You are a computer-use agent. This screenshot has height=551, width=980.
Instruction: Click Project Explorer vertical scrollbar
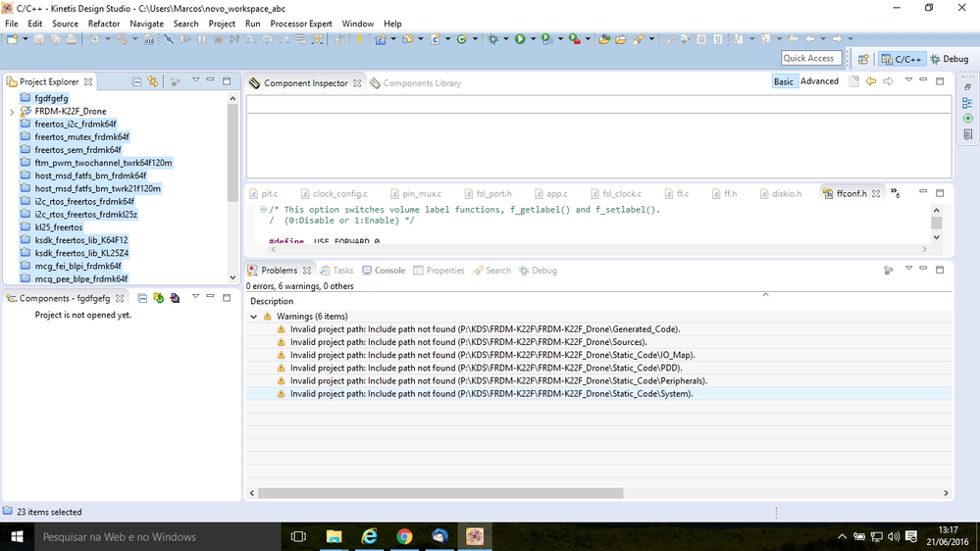232,153
